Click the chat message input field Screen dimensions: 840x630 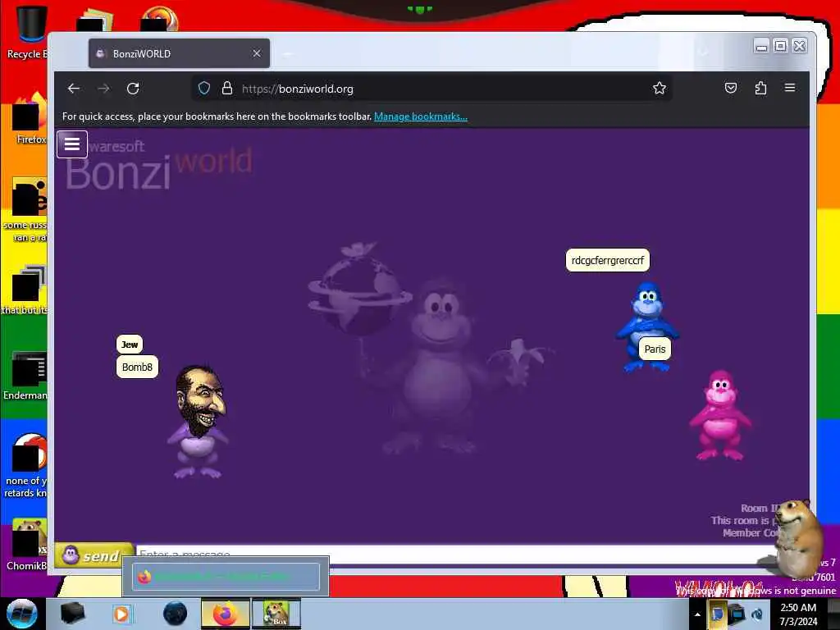[x=455, y=555]
